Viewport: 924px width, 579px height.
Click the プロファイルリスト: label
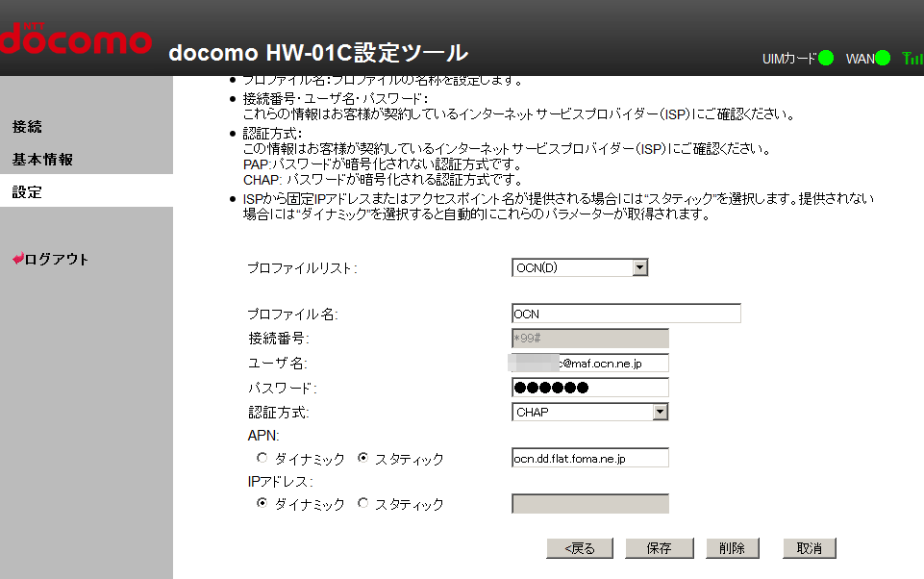[x=302, y=268]
